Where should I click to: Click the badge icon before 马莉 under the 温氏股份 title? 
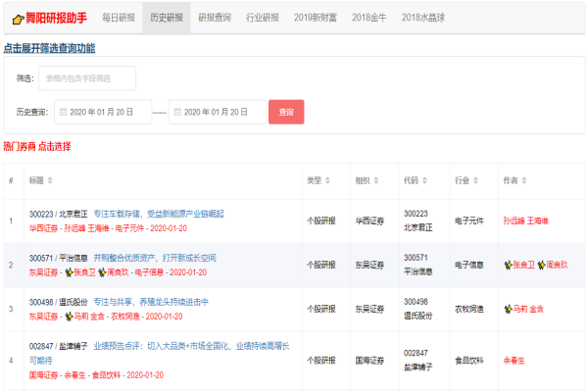(x=69, y=317)
